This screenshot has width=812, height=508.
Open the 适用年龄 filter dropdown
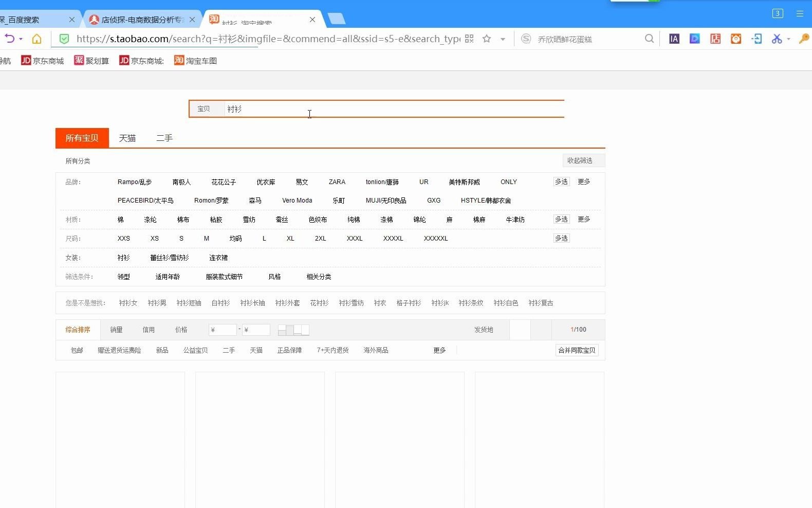tap(168, 277)
